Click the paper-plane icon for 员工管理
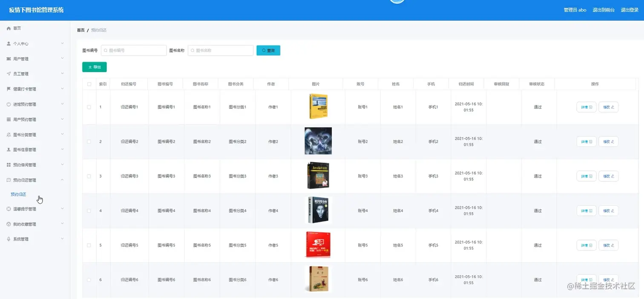Viewport: 644px width, 299px height. point(9,74)
